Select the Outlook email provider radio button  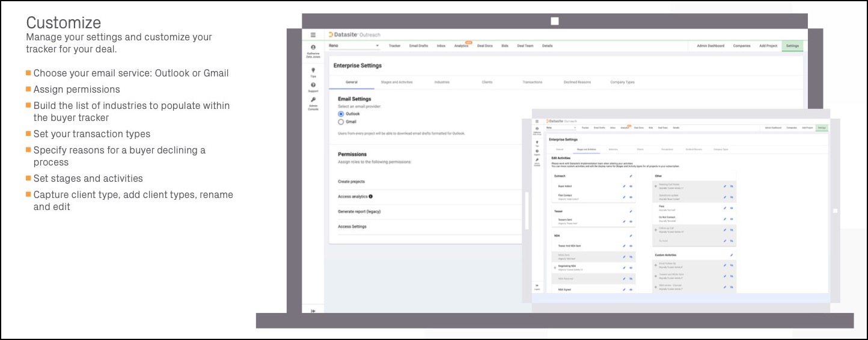pyautogui.click(x=341, y=114)
